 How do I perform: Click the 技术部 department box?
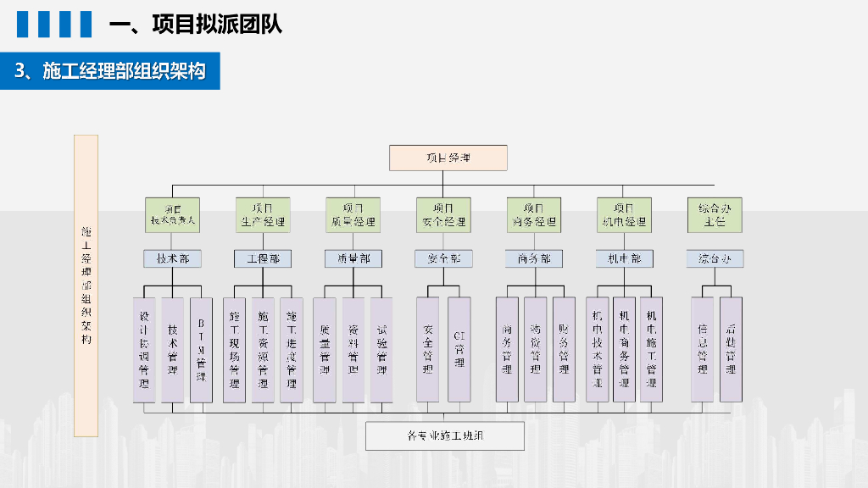pos(172,258)
